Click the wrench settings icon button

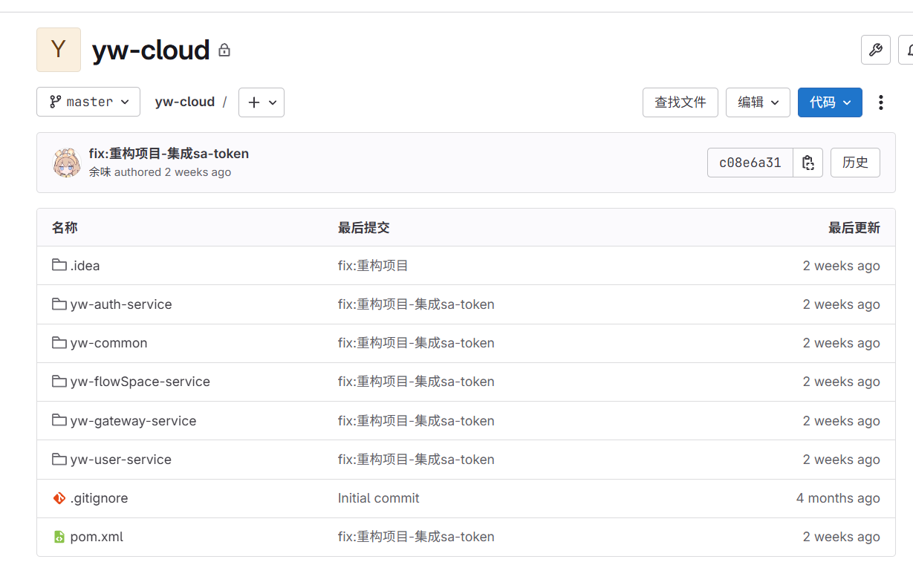(875, 50)
